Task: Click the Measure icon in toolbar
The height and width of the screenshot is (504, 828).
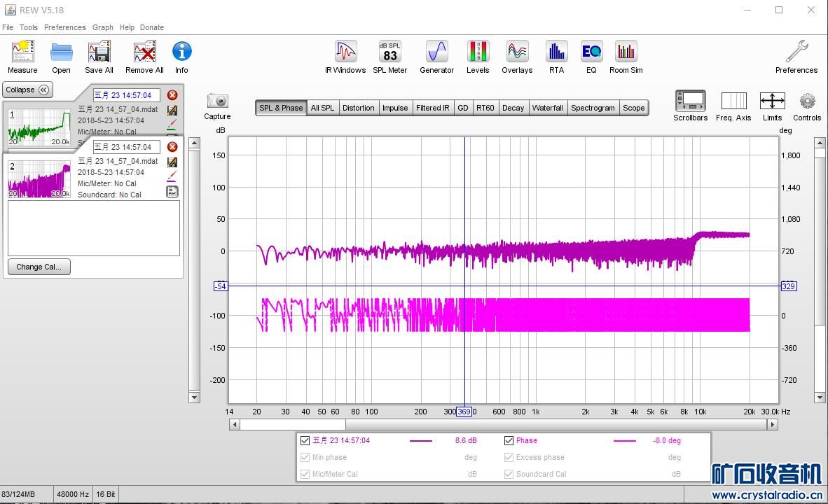Action: (22, 52)
